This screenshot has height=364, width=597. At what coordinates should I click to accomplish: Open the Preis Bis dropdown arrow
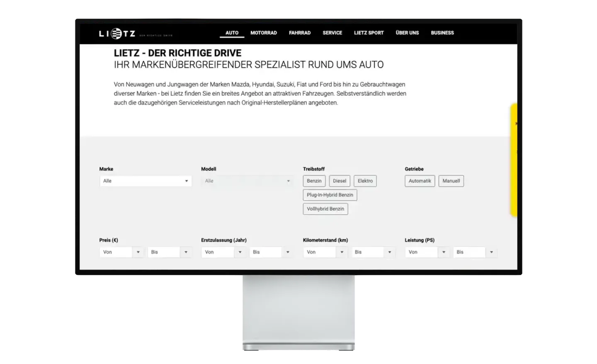coord(186,252)
